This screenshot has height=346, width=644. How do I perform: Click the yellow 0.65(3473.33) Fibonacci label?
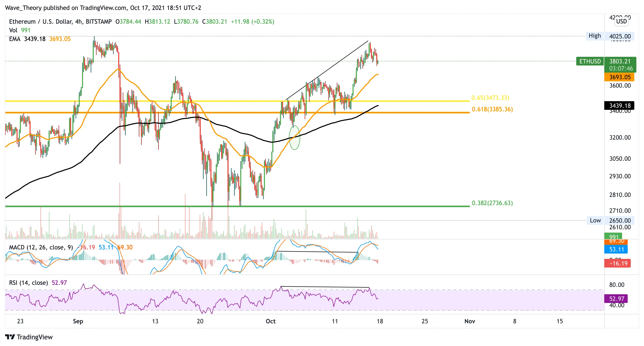(490, 98)
